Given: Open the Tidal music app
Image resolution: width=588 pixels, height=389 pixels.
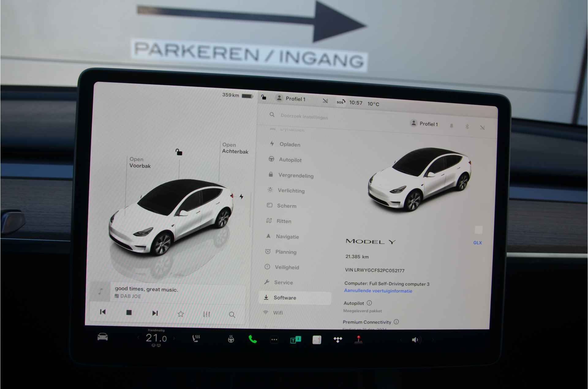Looking at the screenshot, I should (338, 340).
